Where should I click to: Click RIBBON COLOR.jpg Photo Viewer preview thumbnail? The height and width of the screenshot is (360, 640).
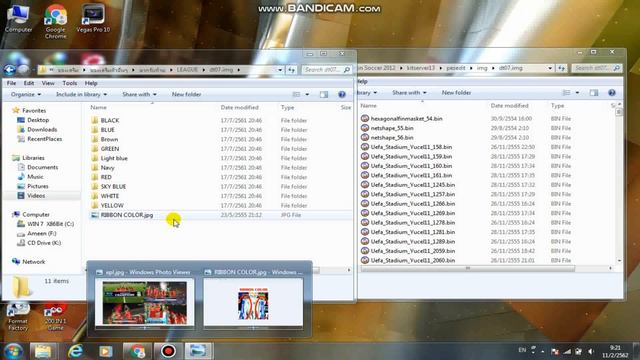253,302
